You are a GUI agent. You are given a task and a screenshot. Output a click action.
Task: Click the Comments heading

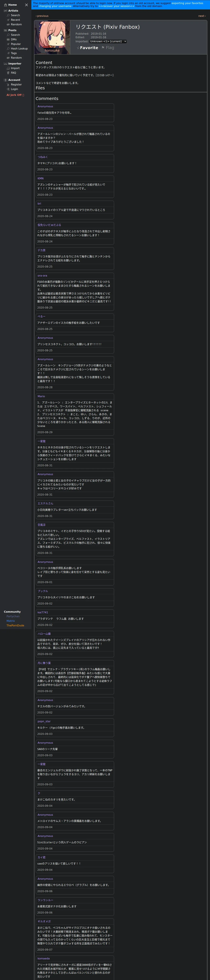[47, 98]
